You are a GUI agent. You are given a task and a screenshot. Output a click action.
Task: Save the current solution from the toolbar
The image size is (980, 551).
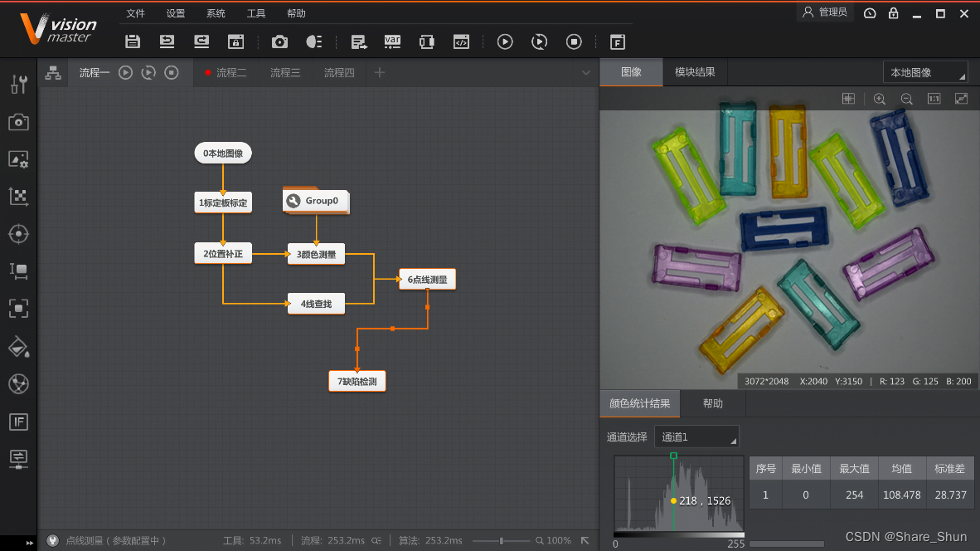click(x=133, y=41)
